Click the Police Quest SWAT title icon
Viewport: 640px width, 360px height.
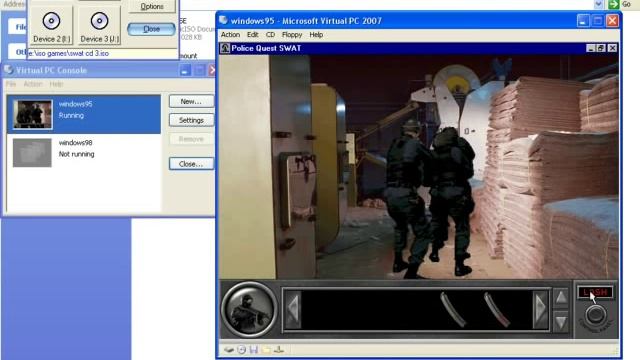click(x=225, y=48)
